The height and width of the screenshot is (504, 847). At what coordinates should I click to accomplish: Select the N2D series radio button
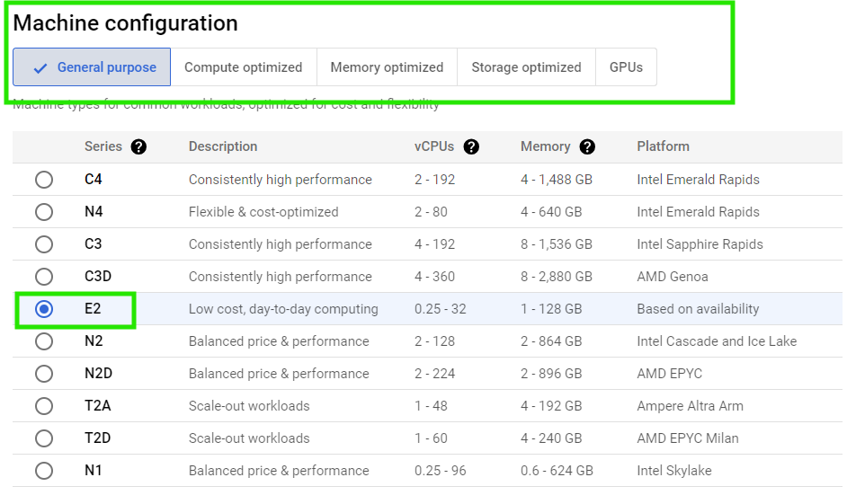click(44, 374)
